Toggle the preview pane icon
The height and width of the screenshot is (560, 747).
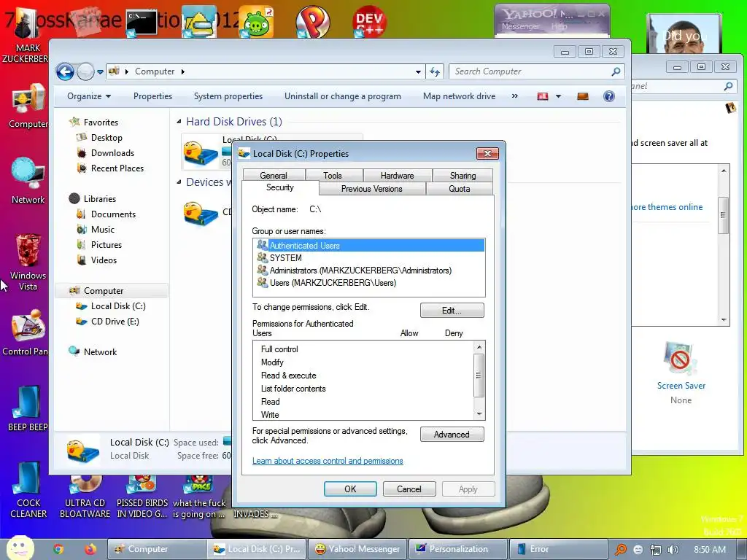(583, 97)
